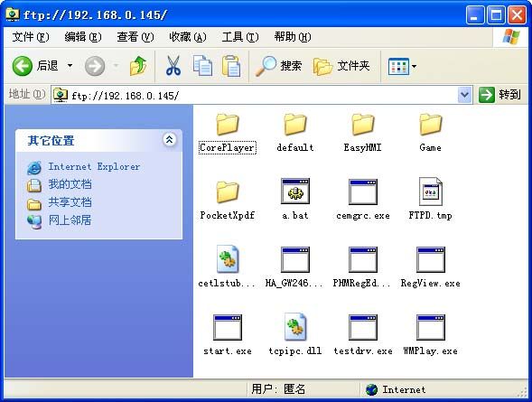Select the RegView.exe file icon

click(x=431, y=259)
